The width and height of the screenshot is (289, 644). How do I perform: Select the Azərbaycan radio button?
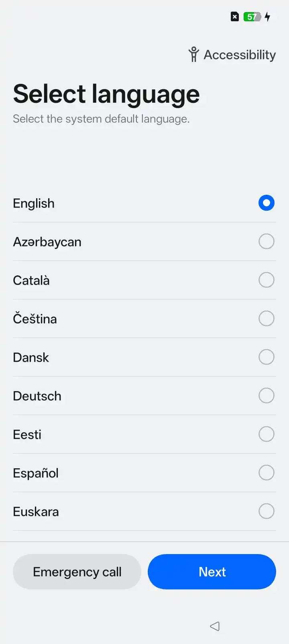pos(267,241)
